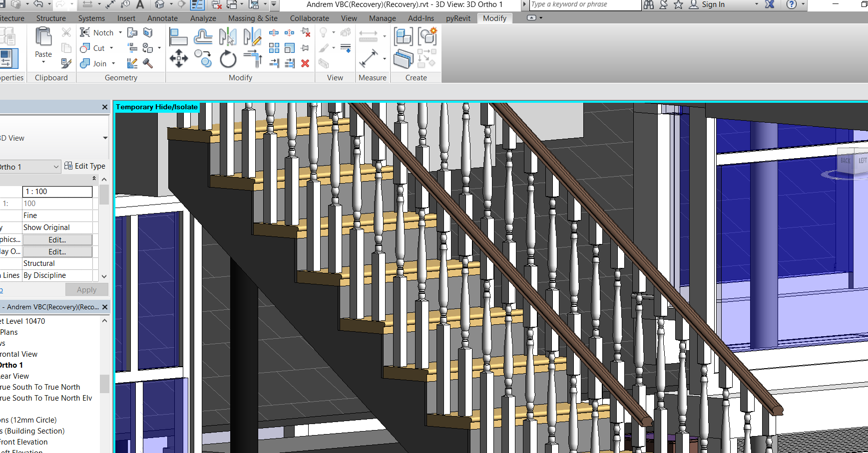Set Detail Level field to Fine

pos(57,215)
